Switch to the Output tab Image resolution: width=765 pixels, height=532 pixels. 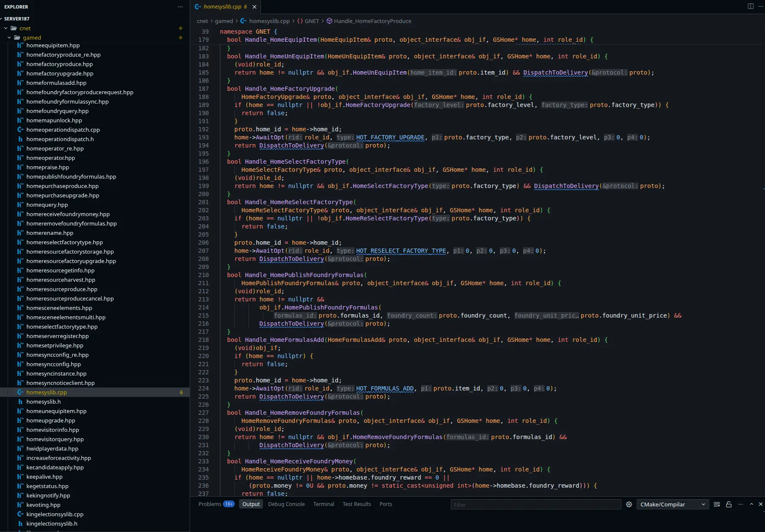click(251, 504)
